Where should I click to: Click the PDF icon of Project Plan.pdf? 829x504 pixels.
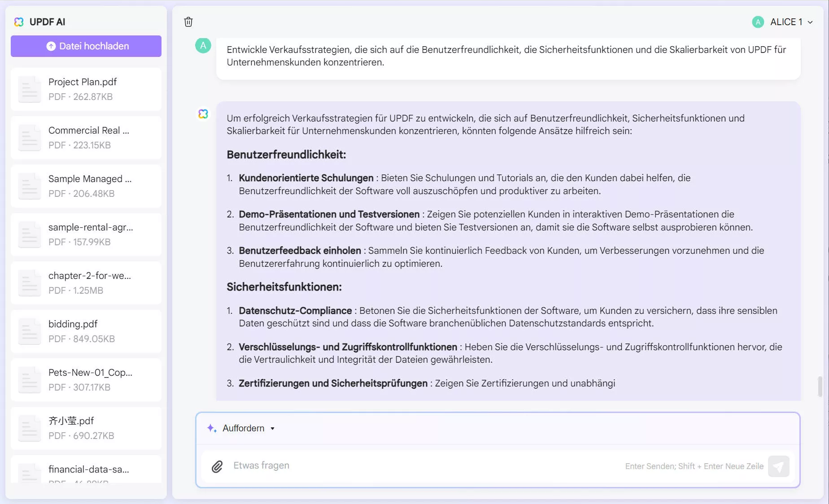(x=29, y=89)
